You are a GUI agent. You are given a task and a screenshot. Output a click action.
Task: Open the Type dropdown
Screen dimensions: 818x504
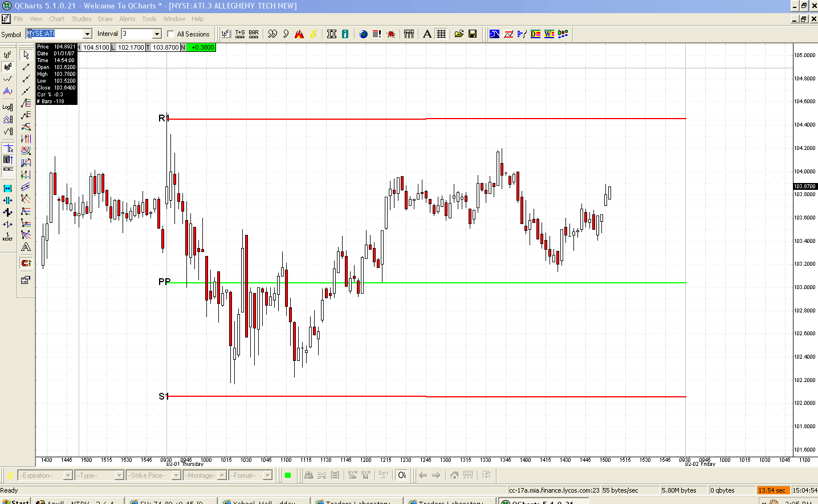point(100,475)
